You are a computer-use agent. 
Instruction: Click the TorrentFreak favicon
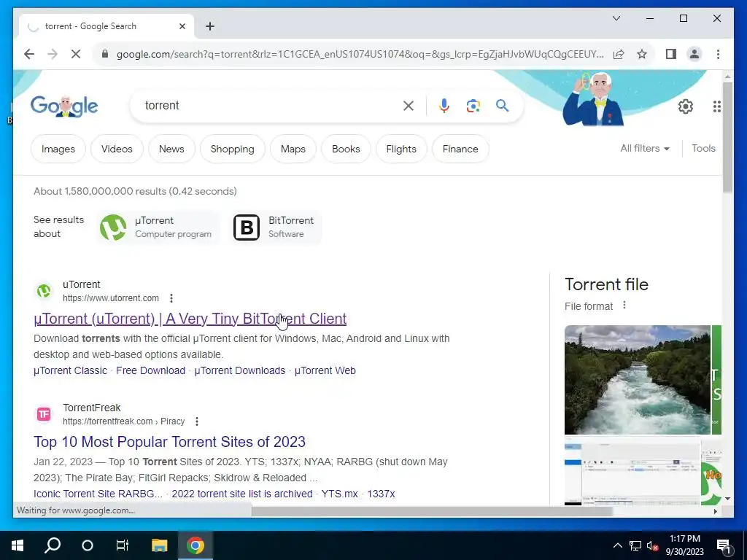coord(44,414)
